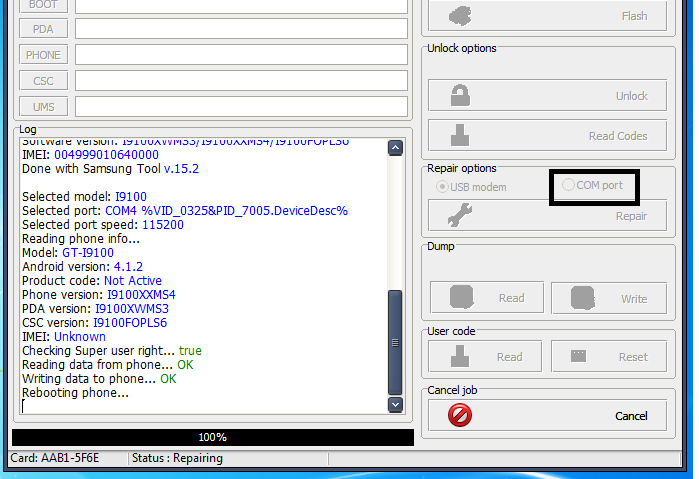Click the COM4 selected port log line

click(185, 211)
